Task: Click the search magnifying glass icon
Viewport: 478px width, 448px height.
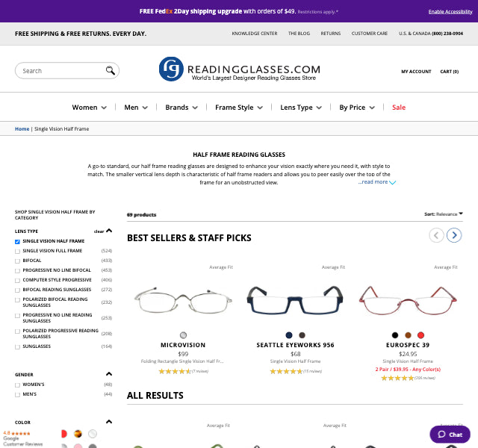Action: pyautogui.click(x=111, y=71)
